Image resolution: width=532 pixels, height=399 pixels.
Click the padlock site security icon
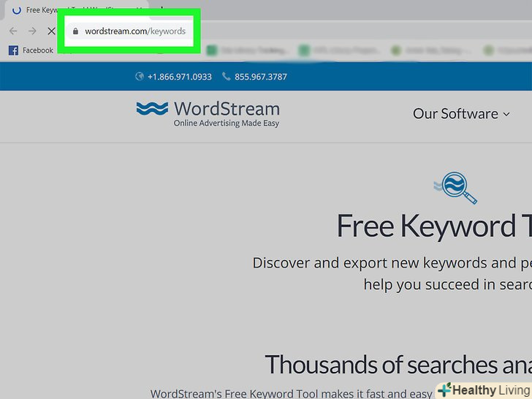coord(75,31)
